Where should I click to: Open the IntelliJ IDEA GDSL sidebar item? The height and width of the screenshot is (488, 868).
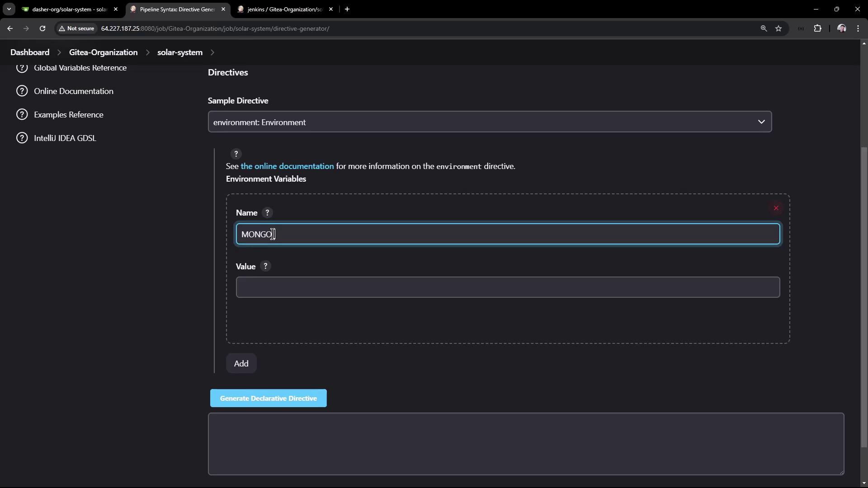point(65,138)
